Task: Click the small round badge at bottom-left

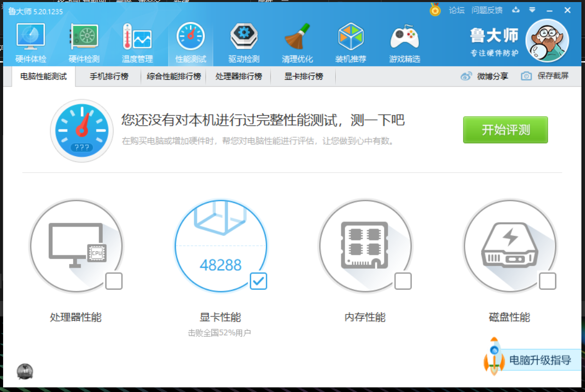Action: pos(25,371)
